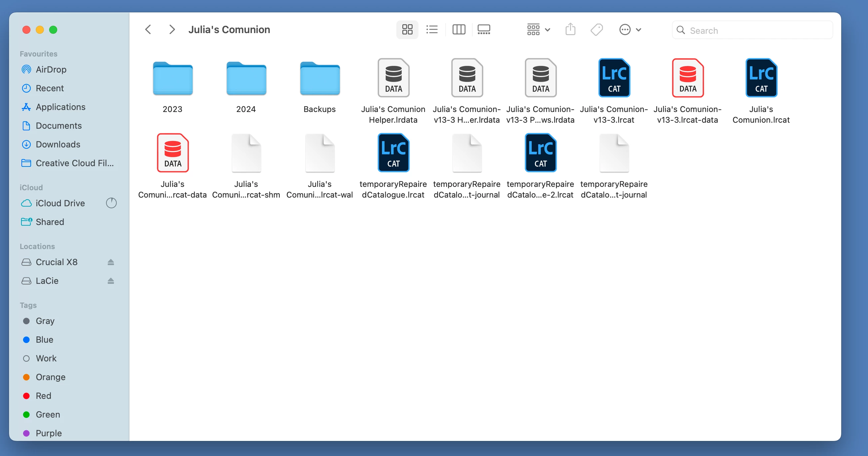Image resolution: width=868 pixels, height=456 pixels.
Task: Go back to previous folder
Action: tap(148, 30)
